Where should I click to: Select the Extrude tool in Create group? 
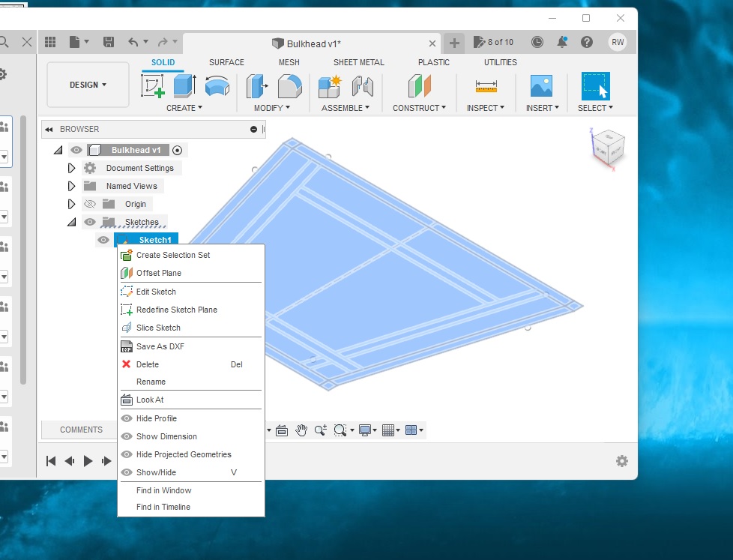tap(184, 86)
